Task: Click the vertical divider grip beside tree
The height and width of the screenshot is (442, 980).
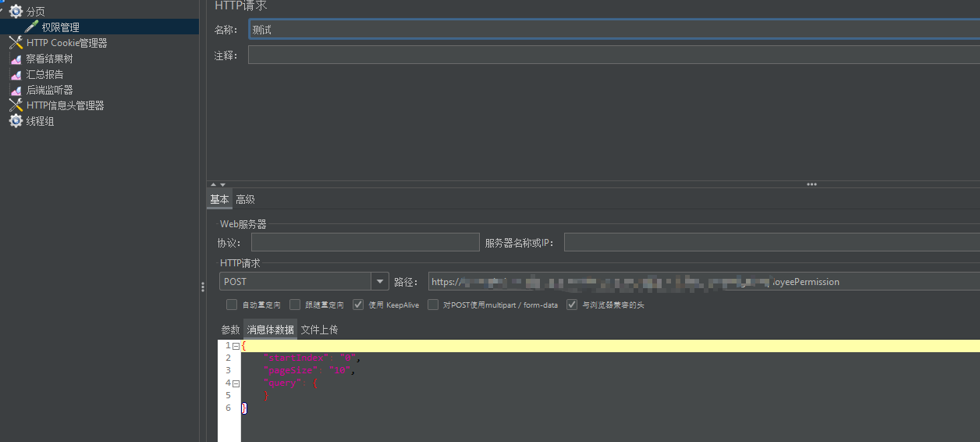Action: coord(203,287)
